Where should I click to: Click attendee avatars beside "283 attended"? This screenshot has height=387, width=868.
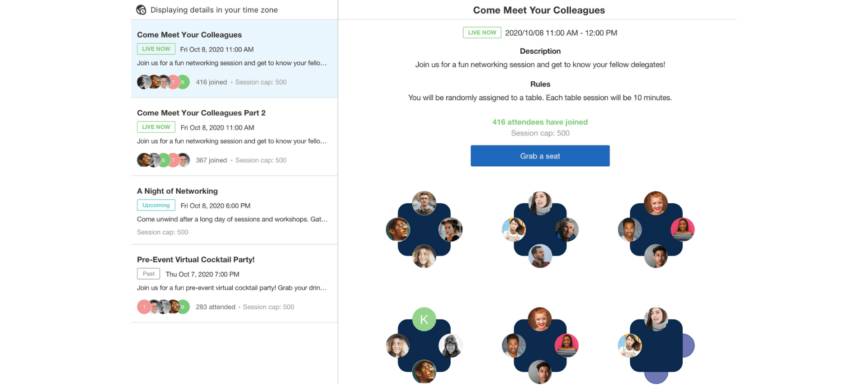coord(163,307)
